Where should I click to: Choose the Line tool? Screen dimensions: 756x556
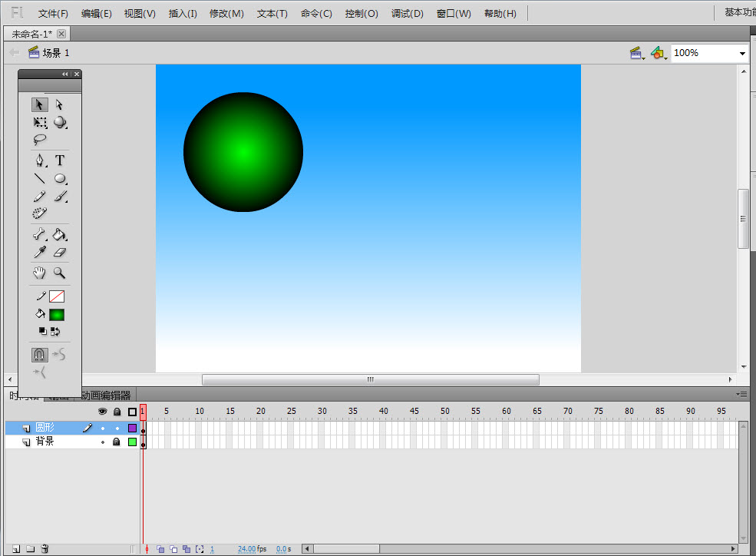(x=40, y=178)
